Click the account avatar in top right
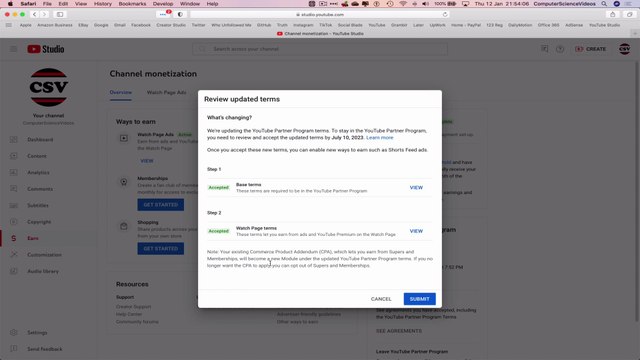This screenshot has height=360, width=640. [624, 49]
